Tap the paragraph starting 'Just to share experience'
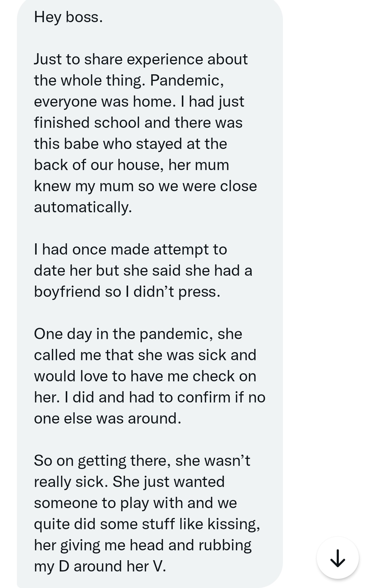Viewport: 380px width, 588px height. tap(145, 133)
